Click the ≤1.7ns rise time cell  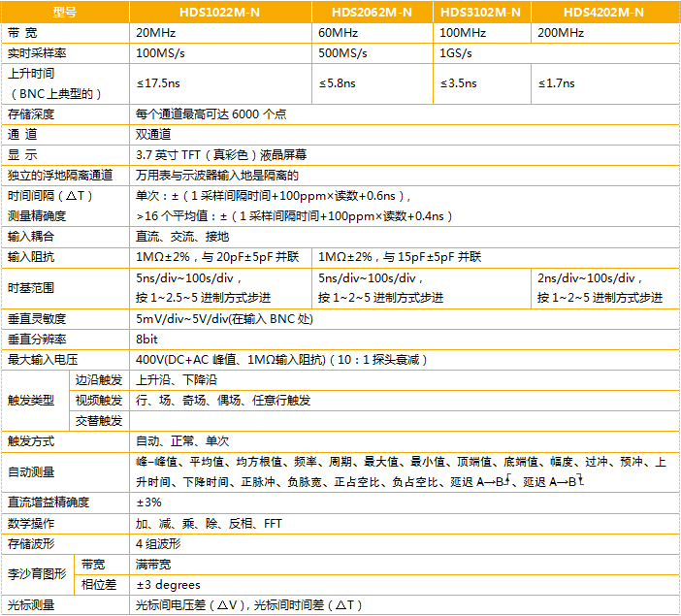click(x=556, y=83)
